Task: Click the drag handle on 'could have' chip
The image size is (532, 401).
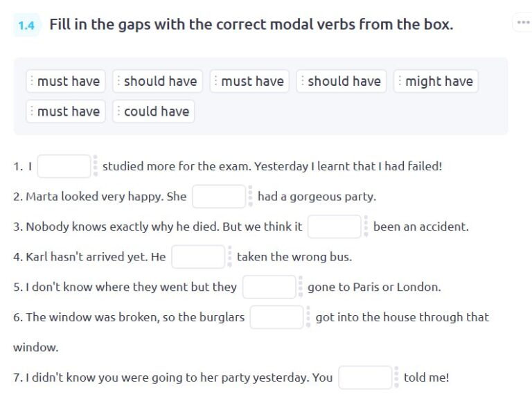Action: click(x=118, y=111)
